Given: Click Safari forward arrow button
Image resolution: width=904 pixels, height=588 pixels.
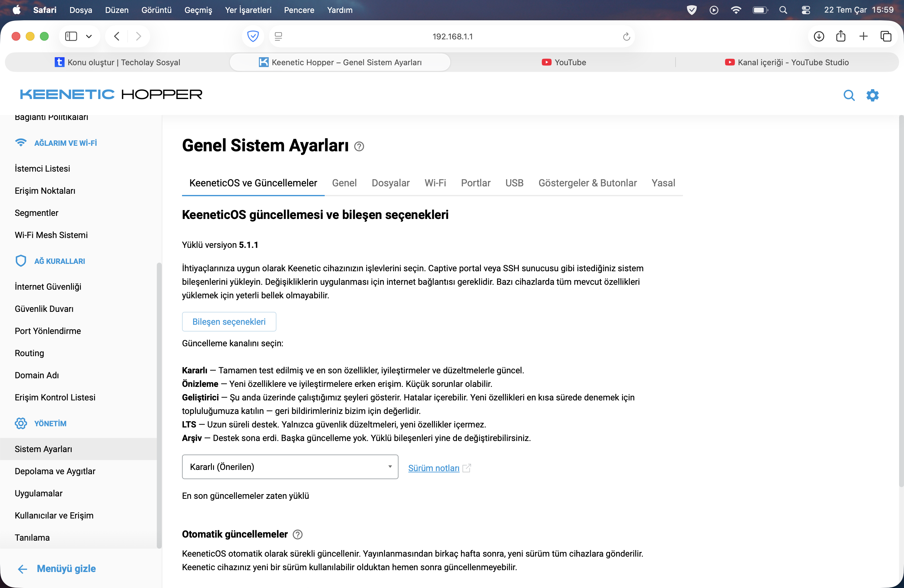Looking at the screenshot, I should point(138,37).
